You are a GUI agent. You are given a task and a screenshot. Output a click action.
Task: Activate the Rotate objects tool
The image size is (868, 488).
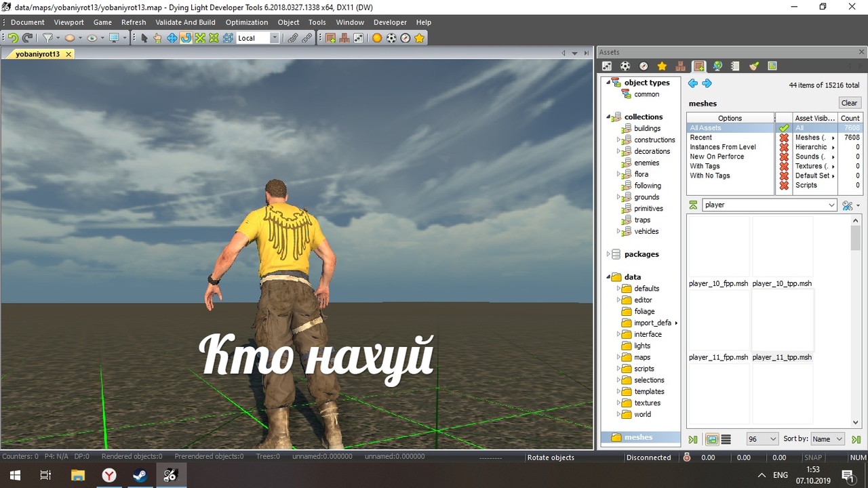point(186,38)
